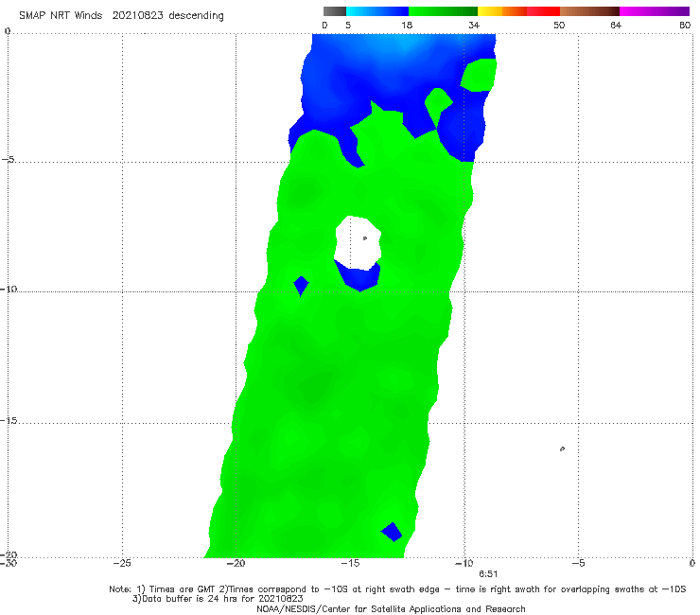Click the light cyan low-wind area at swath top

click(404, 44)
